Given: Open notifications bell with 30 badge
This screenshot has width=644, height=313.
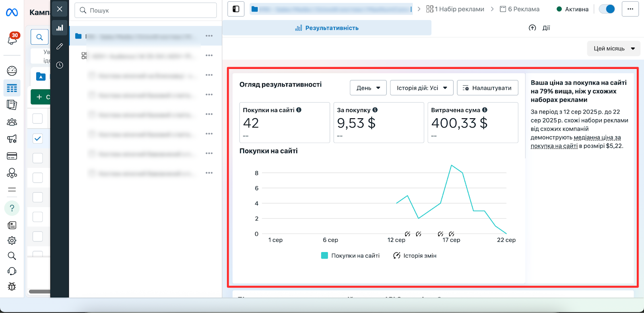Looking at the screenshot, I should coord(12,39).
